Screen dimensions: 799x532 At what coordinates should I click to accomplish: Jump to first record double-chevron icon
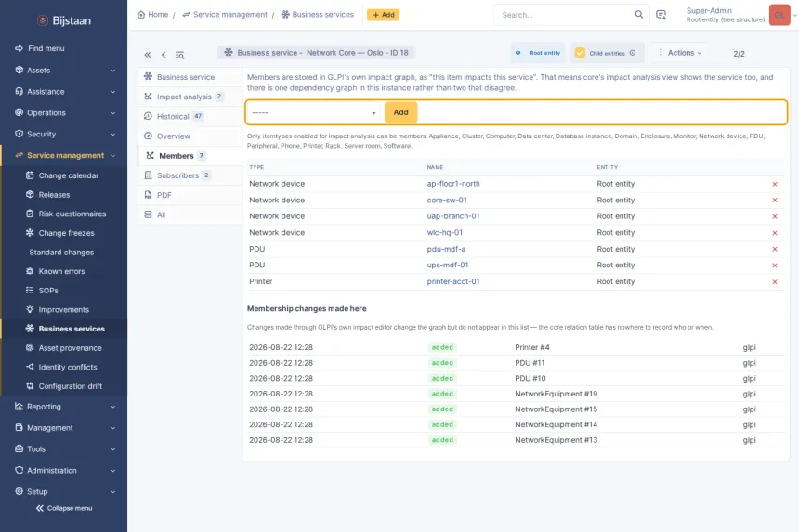[148, 55]
